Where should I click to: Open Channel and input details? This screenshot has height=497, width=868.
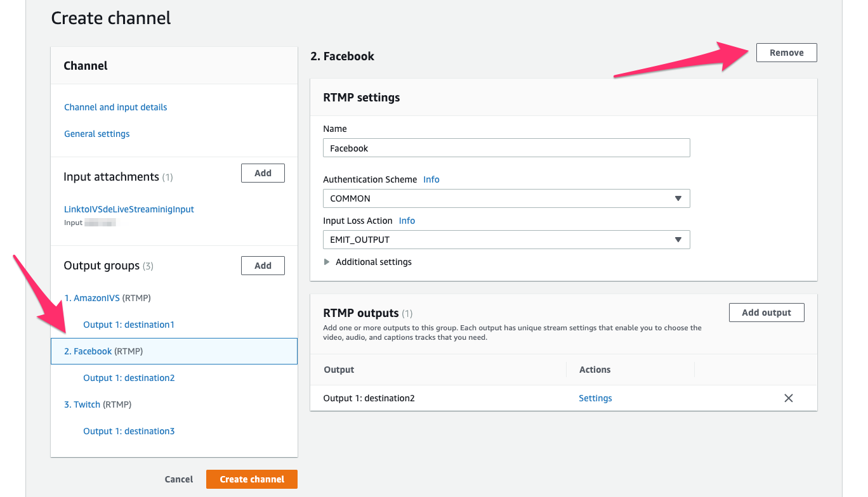coord(115,106)
